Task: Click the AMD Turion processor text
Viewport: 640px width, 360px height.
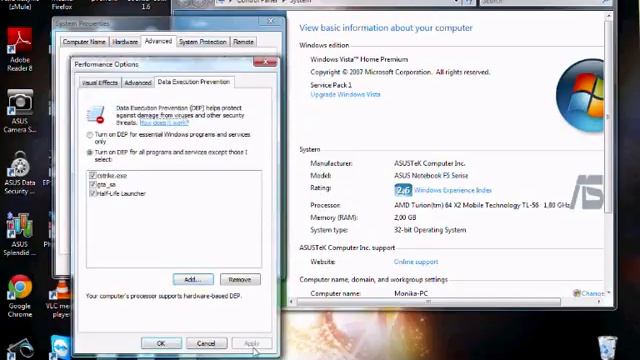Action: (482, 205)
